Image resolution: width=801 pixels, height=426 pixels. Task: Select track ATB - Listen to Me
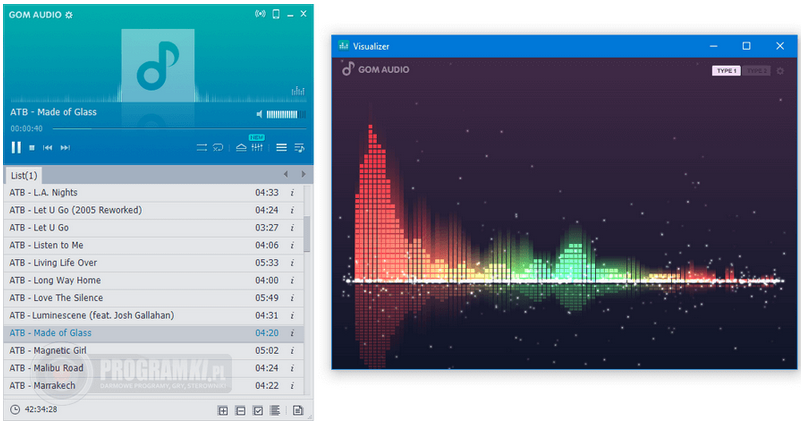click(x=153, y=245)
